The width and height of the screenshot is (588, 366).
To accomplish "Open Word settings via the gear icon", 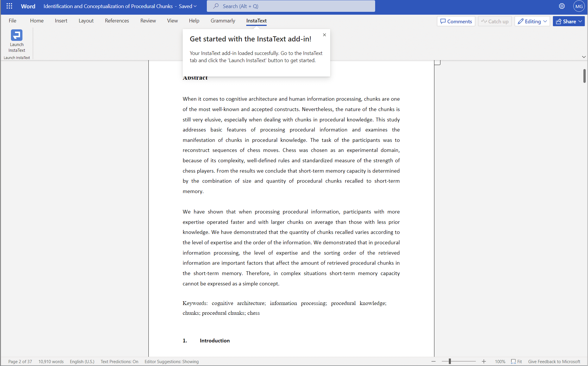I will point(562,6).
